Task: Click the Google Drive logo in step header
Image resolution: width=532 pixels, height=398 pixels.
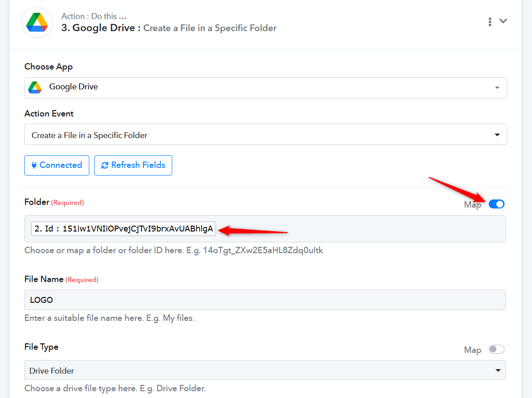Action: pos(37,23)
